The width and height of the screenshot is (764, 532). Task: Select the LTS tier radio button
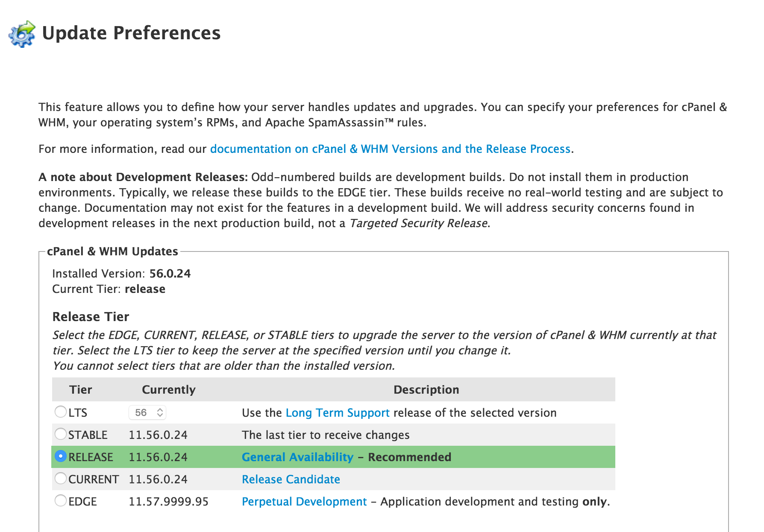(61, 412)
